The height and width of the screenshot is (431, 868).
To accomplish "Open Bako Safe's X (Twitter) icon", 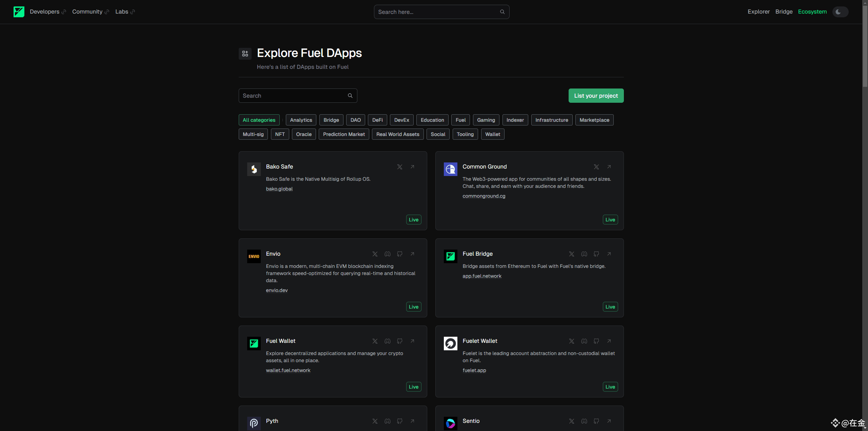I will coord(400,167).
